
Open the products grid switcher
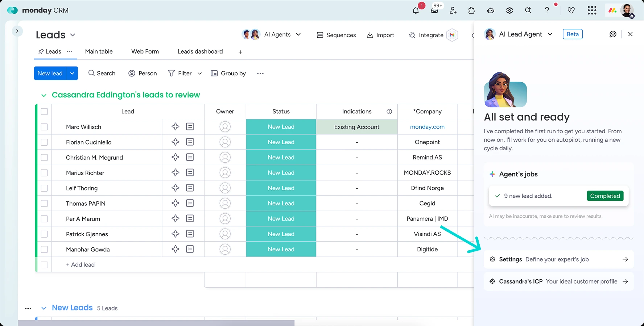(x=592, y=11)
